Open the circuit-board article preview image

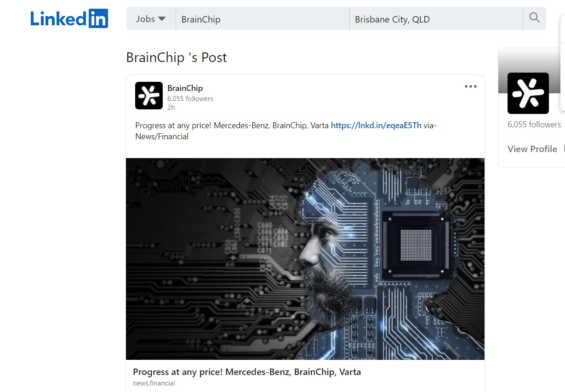coord(305,259)
